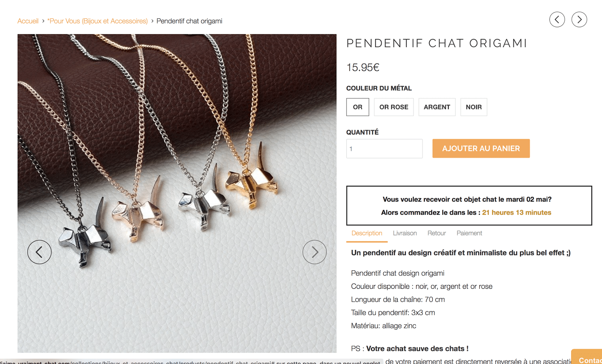Screen dimensions: 602x364
Task: Select the OR metal color option
Action: [357, 107]
